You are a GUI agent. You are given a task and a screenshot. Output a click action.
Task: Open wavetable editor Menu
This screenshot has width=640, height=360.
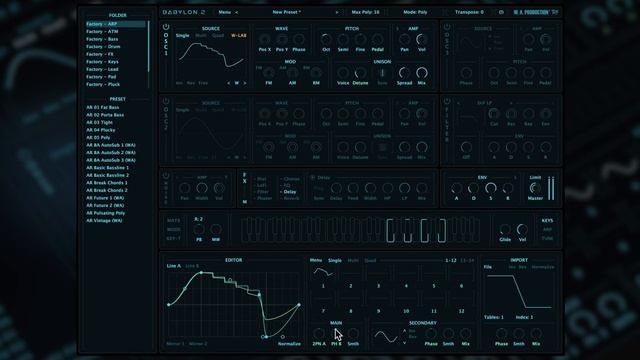point(316,260)
